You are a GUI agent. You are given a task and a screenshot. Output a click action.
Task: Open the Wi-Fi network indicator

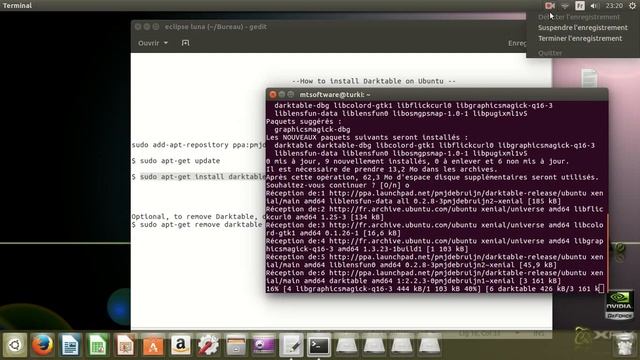[x=565, y=5]
